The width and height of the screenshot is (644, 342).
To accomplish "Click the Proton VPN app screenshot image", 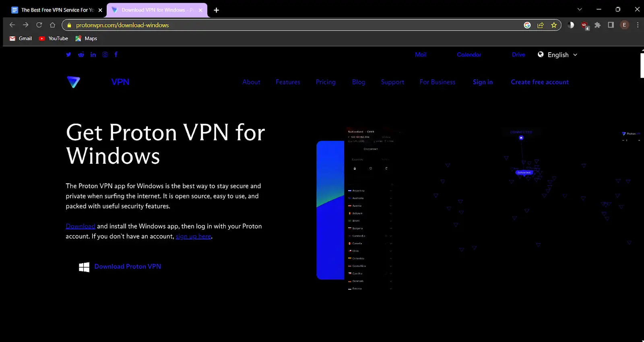I will [x=479, y=209].
